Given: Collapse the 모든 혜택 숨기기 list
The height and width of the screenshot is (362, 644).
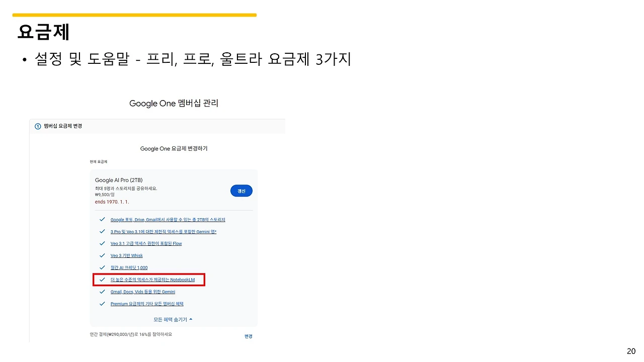Looking at the screenshot, I should 170,319.
